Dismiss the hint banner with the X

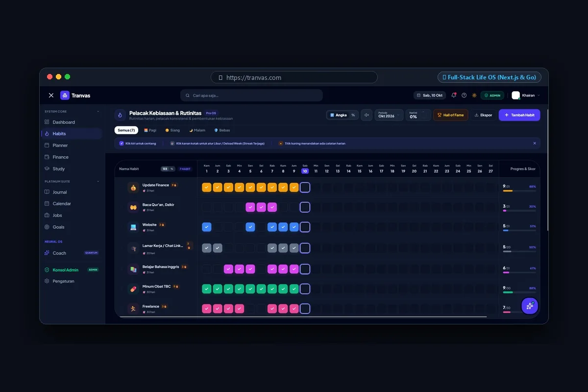pyautogui.click(x=535, y=143)
